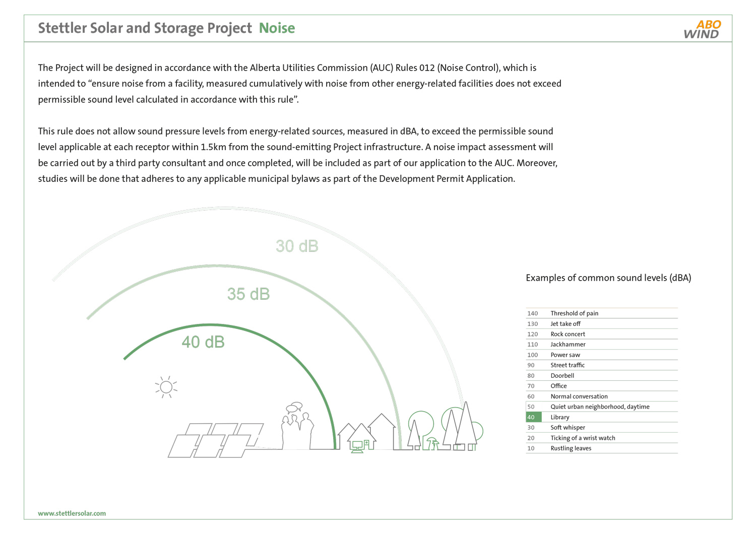Click the Normal conversation row
The width and height of the screenshot is (756, 534).
click(601, 396)
